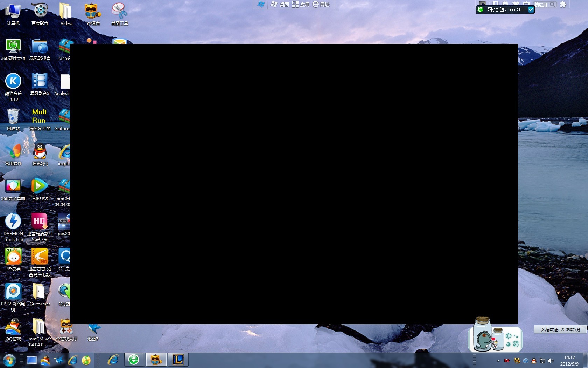Image resolution: width=588 pixels, height=368 pixels.
Task: Open DAEMON Tools Lite shortcut
Action: point(13,224)
